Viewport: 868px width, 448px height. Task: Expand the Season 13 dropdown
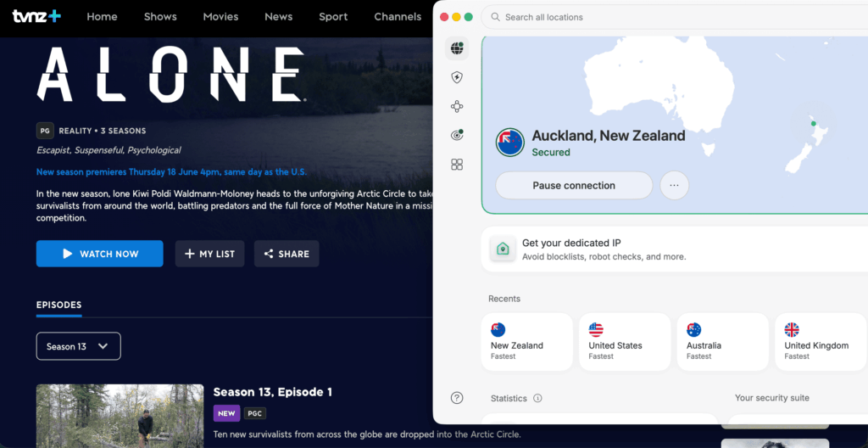pos(79,346)
